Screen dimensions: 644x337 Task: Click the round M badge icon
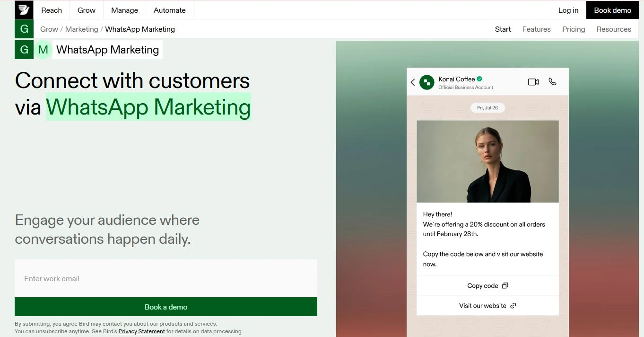coord(43,50)
